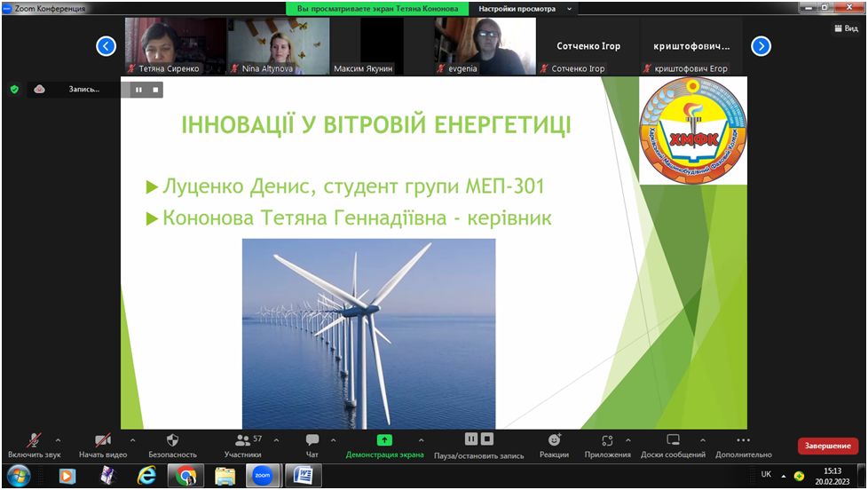The height and width of the screenshot is (490, 868).
Task: Click the wind turbines photo on slide
Action: click(x=368, y=334)
